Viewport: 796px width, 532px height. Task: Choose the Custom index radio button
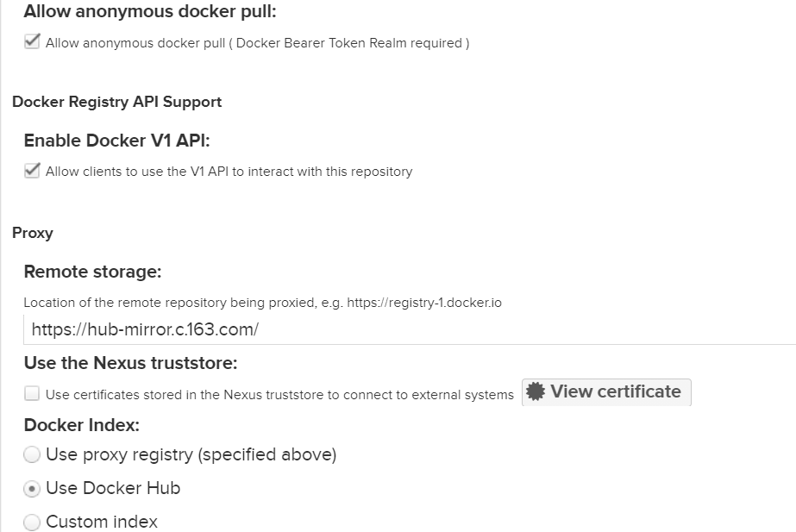coord(32,522)
